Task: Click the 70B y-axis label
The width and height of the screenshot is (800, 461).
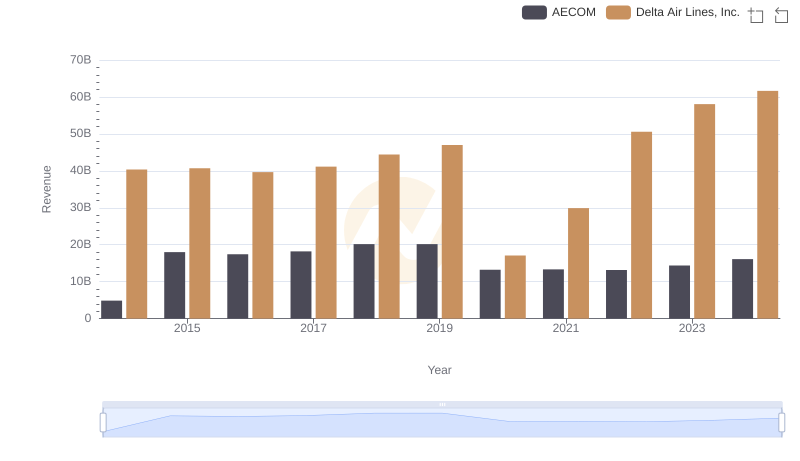Action: (x=81, y=60)
